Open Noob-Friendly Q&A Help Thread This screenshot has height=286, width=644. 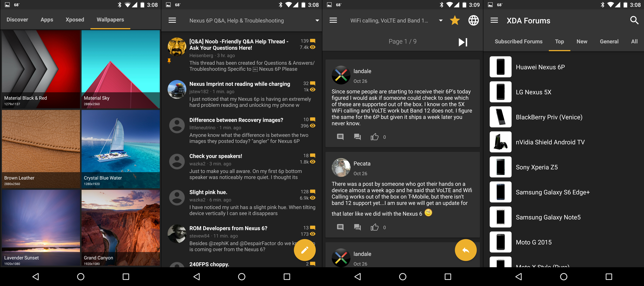click(241, 55)
